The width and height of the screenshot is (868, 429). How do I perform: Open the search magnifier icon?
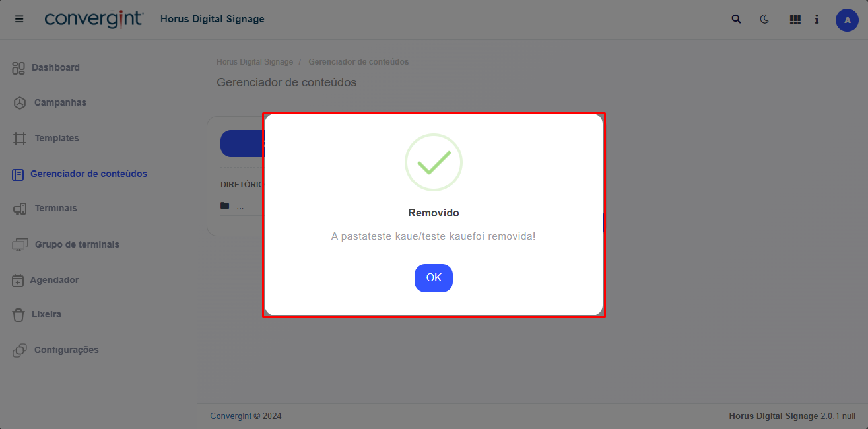click(737, 19)
